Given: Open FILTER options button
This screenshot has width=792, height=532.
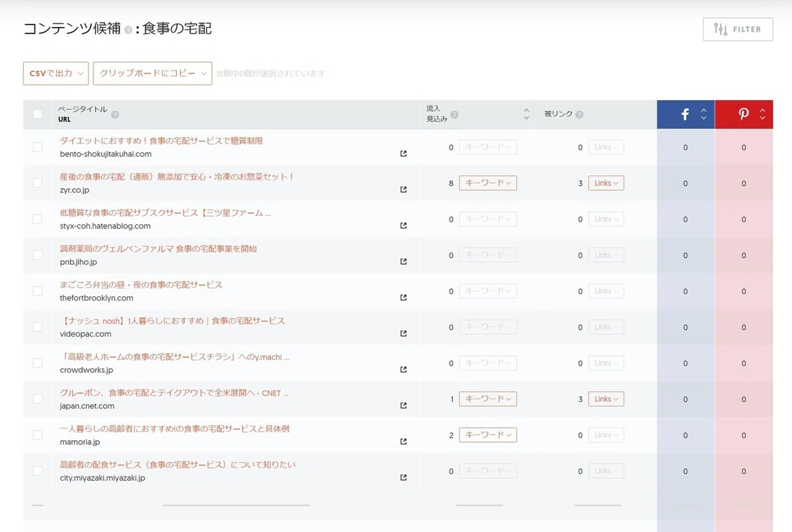Looking at the screenshot, I should pos(738,29).
